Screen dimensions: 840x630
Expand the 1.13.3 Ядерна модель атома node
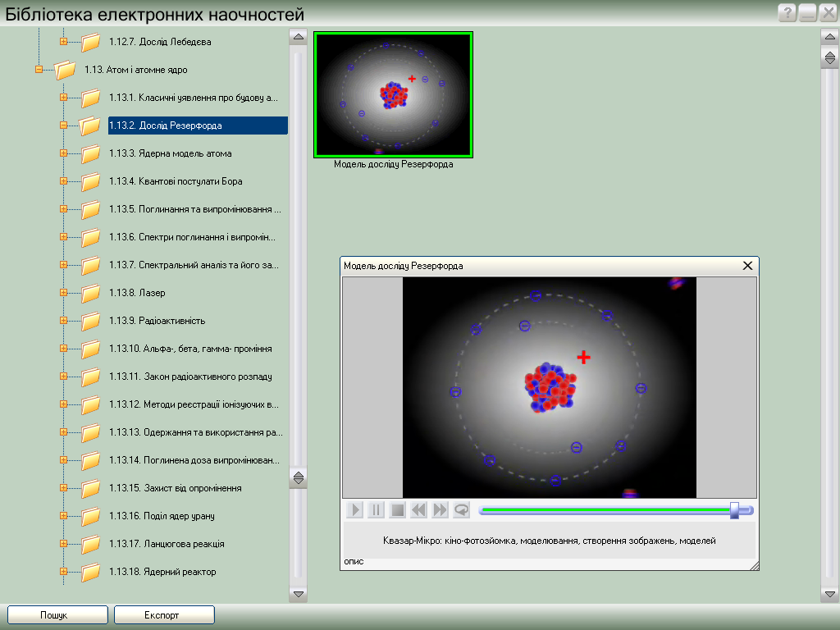63,153
